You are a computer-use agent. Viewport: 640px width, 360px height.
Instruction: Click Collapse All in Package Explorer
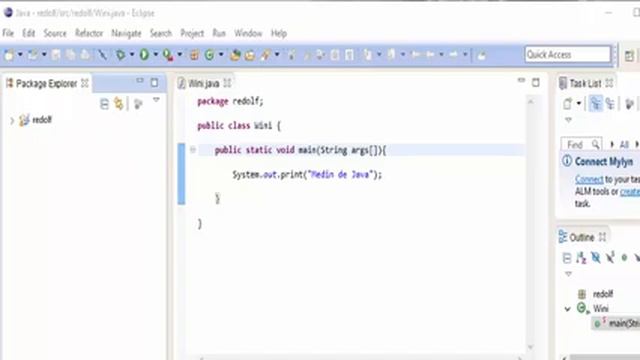point(104,104)
